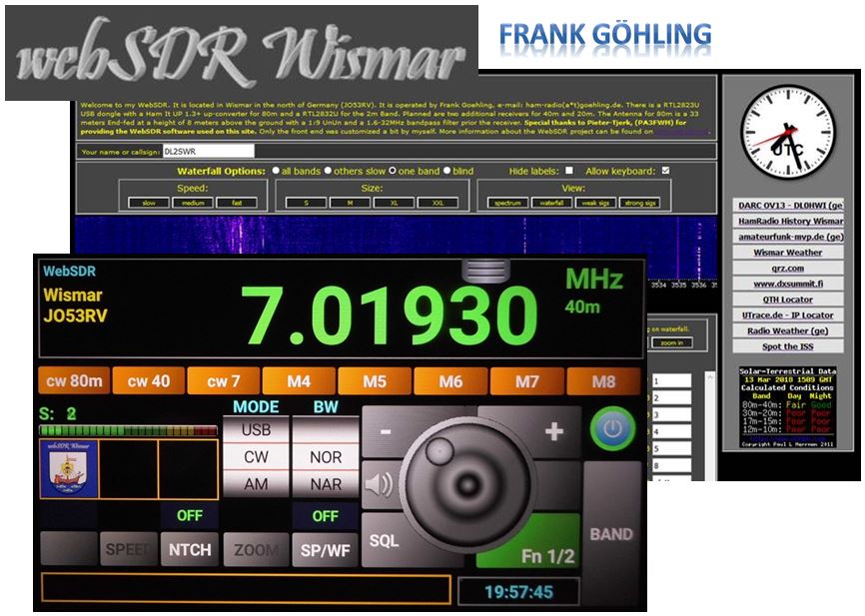865x616 pixels.
Task: Click the name or callsign input field
Action: (209, 151)
